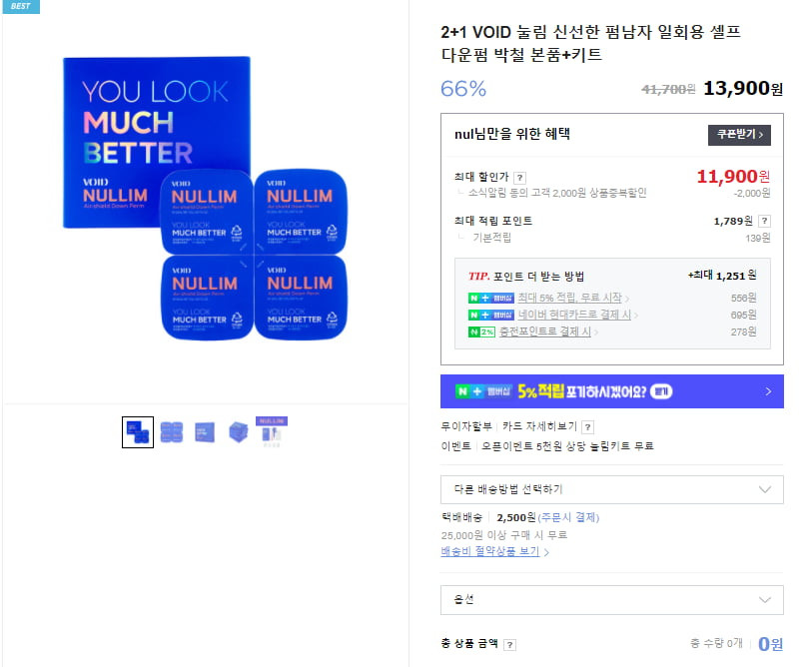
Task: Open the 옵션 dropdown
Action: click(x=611, y=600)
